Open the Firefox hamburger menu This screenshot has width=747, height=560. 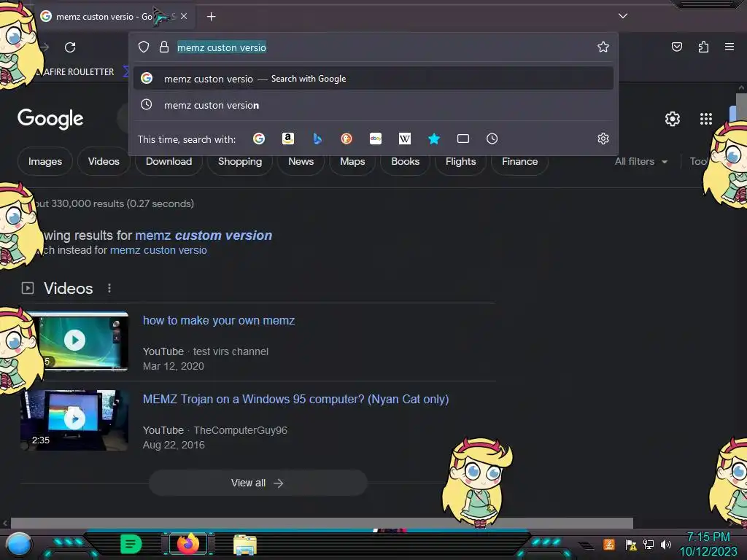click(729, 47)
